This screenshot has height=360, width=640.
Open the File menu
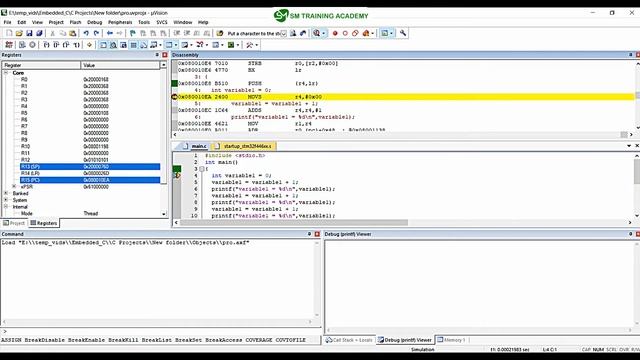point(7,22)
